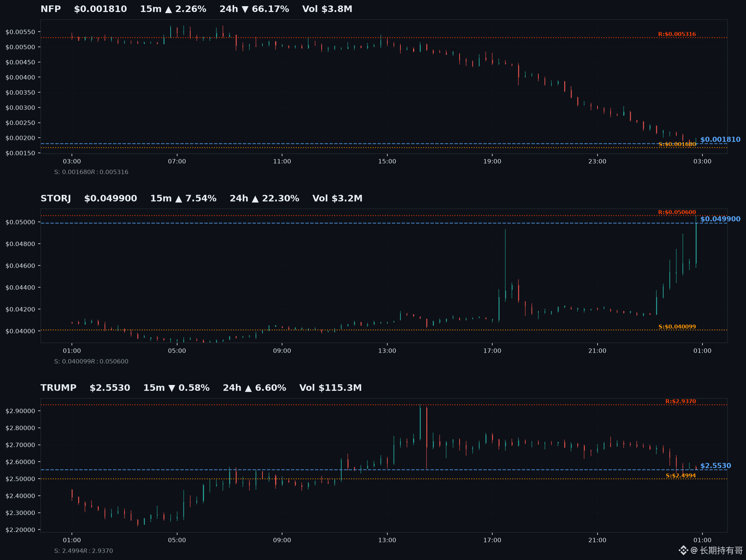The height and width of the screenshot is (560, 746).
Task: Click the TRUMP peak candle near $2.94
Action: (420, 422)
